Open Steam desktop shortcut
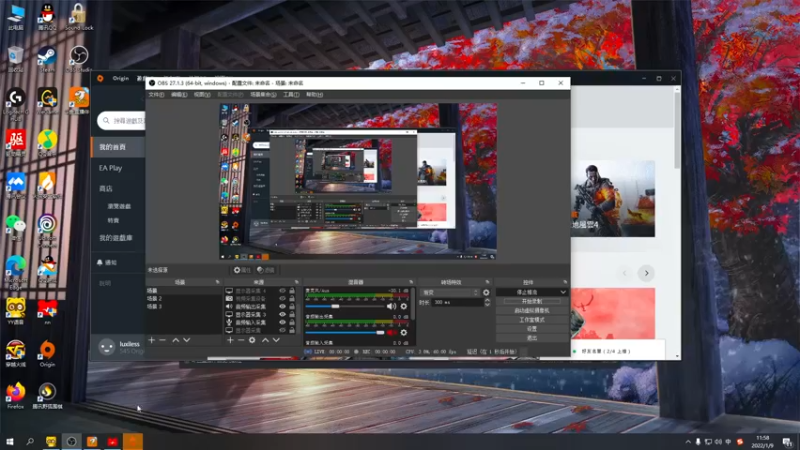 pos(47,59)
